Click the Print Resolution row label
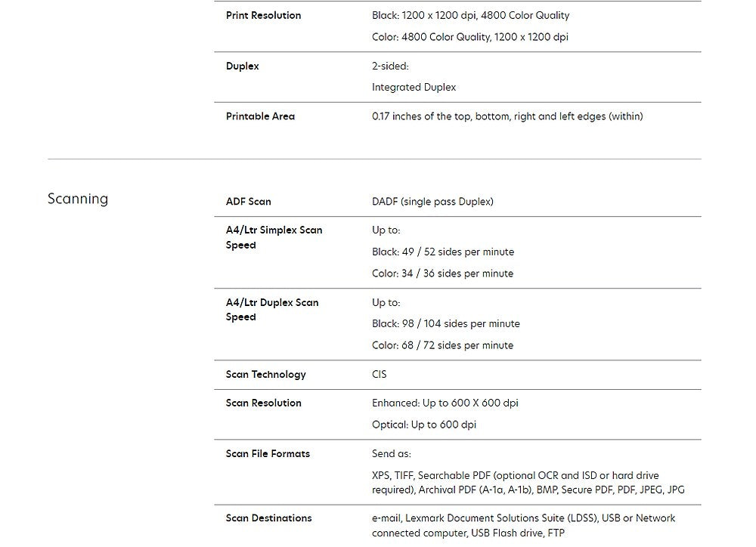The width and height of the screenshot is (756, 547). (263, 15)
